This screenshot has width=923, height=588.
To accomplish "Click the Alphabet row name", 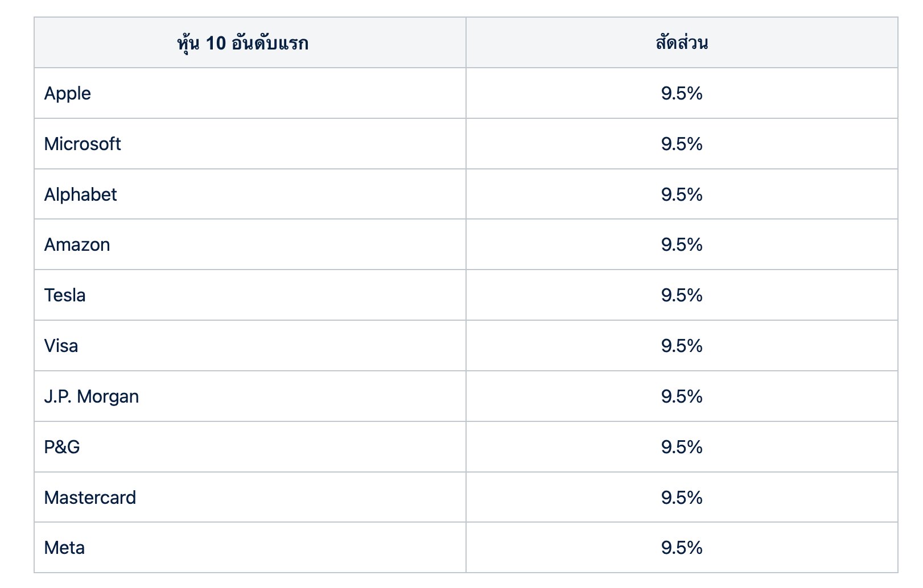I will point(80,194).
